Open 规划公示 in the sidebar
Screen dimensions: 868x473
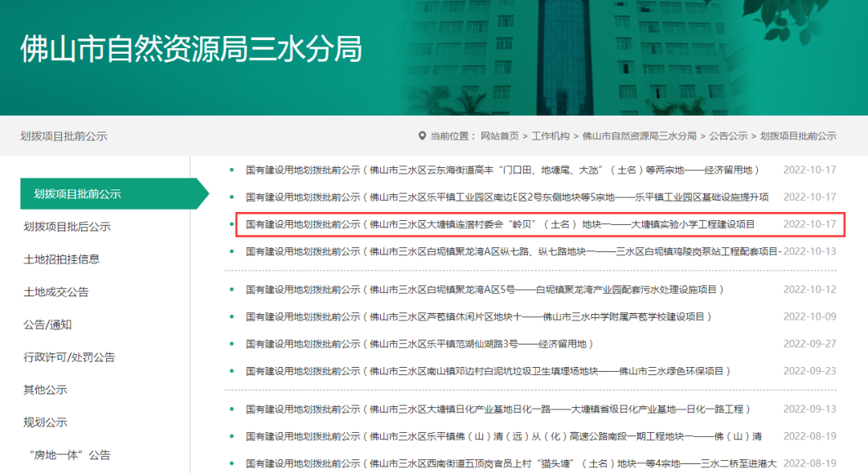pos(45,422)
